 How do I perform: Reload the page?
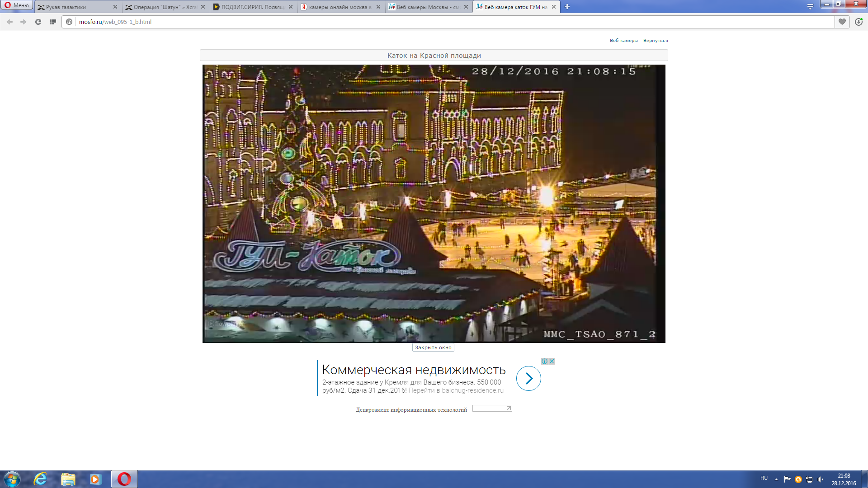click(38, 22)
